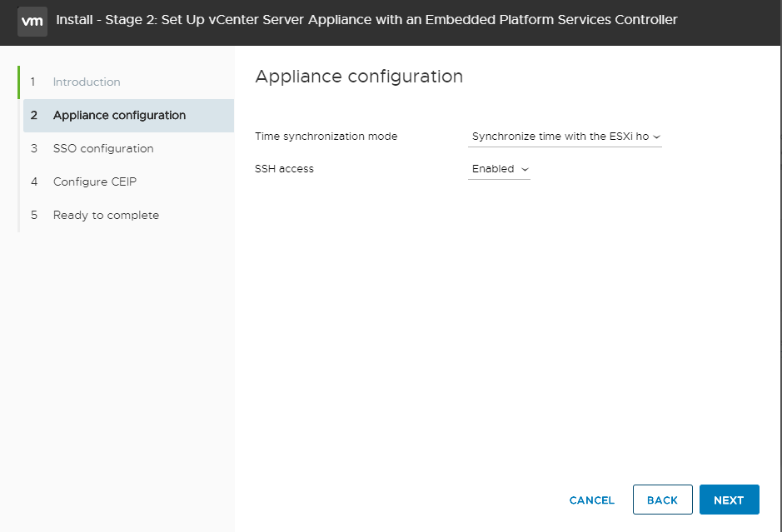Click the step number 4 in sidebar
The width and height of the screenshot is (782, 532).
point(34,181)
